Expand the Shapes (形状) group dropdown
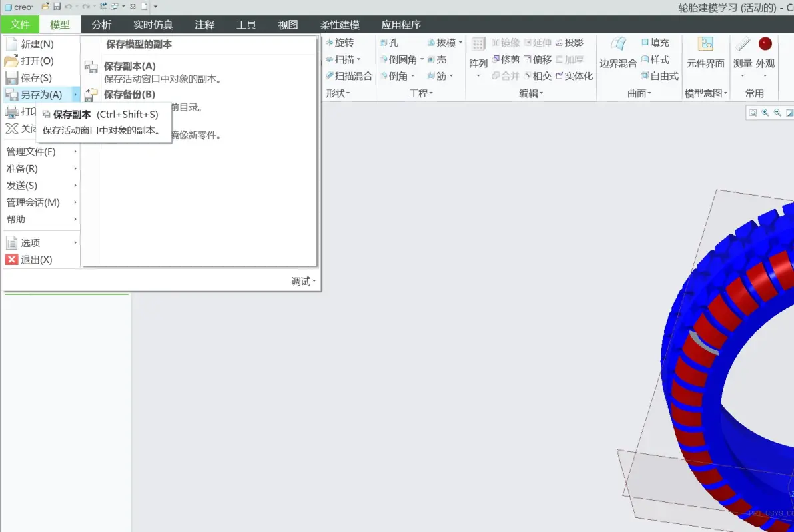794x532 pixels. [338, 93]
